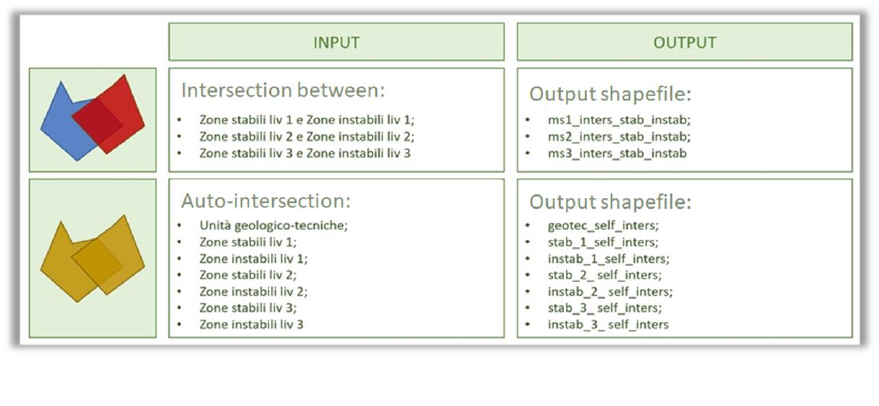879x406 pixels.
Task: Select 'Zone stabili liv 3 e Zone instabili liv 3'
Action: click(x=304, y=152)
